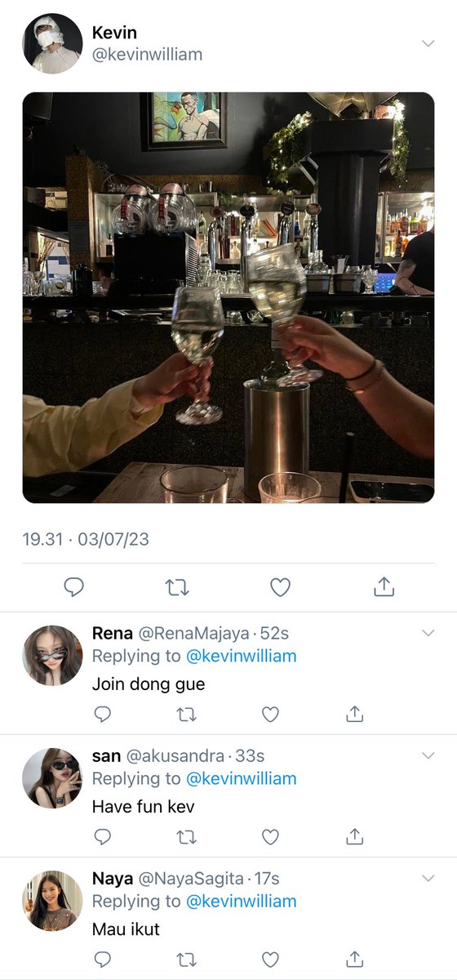Share Kevin's main tweet
Viewport: 457px width, 980px height.
[384, 586]
